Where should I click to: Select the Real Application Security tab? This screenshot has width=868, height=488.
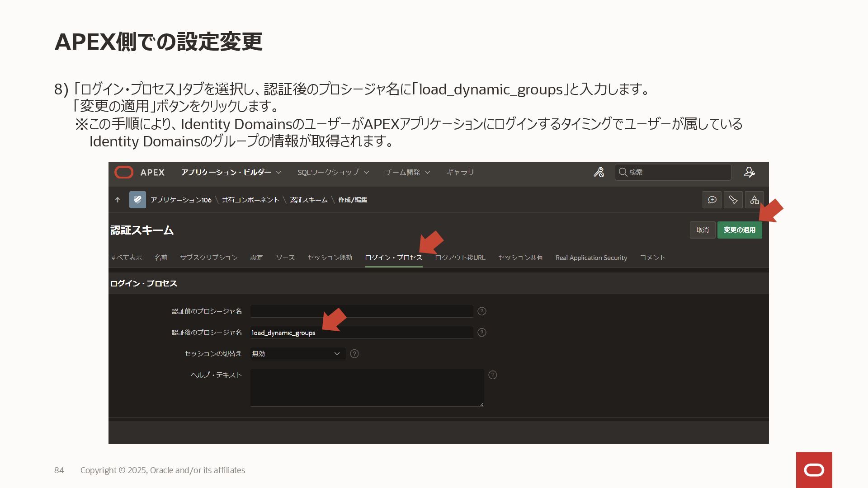(x=591, y=258)
